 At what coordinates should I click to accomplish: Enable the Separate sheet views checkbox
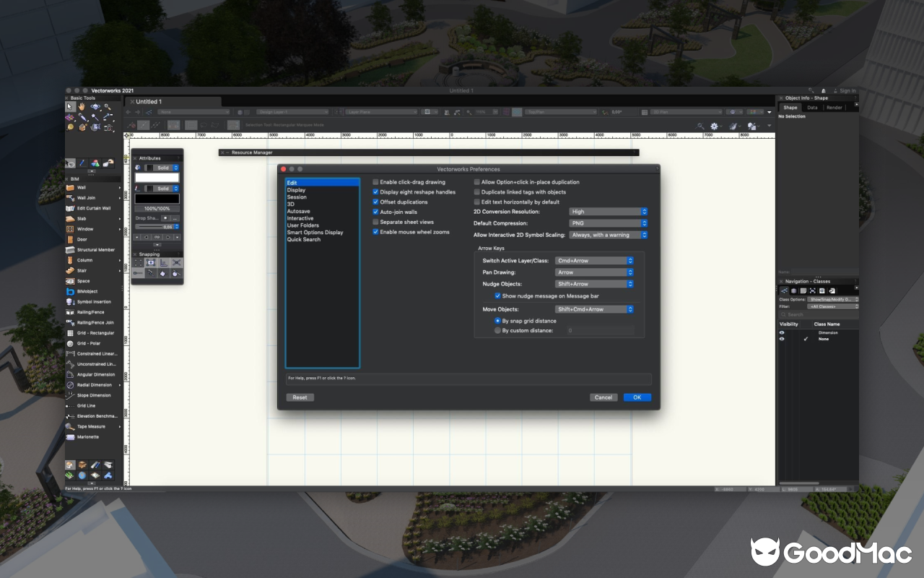(x=375, y=222)
